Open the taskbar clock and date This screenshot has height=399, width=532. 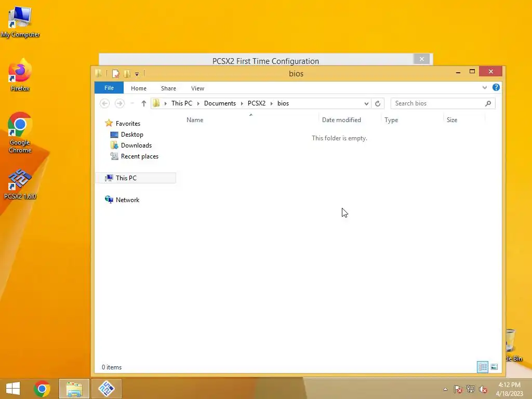(509, 389)
